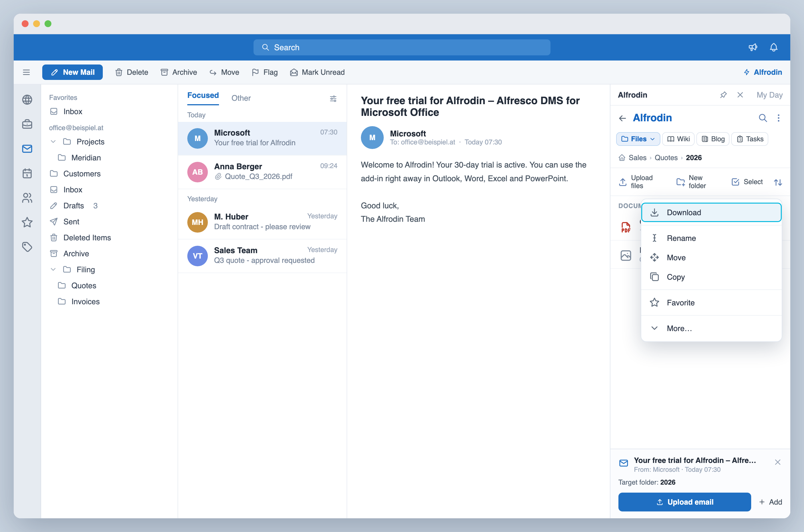The image size is (804, 532).
Task: Go back with the Alfrodin arrow
Action: pyautogui.click(x=622, y=118)
